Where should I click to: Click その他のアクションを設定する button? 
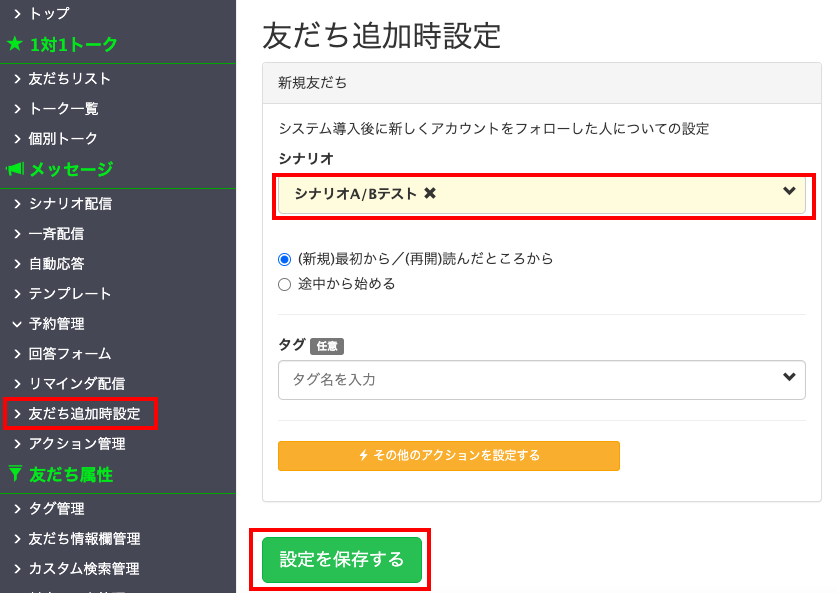(x=448, y=455)
